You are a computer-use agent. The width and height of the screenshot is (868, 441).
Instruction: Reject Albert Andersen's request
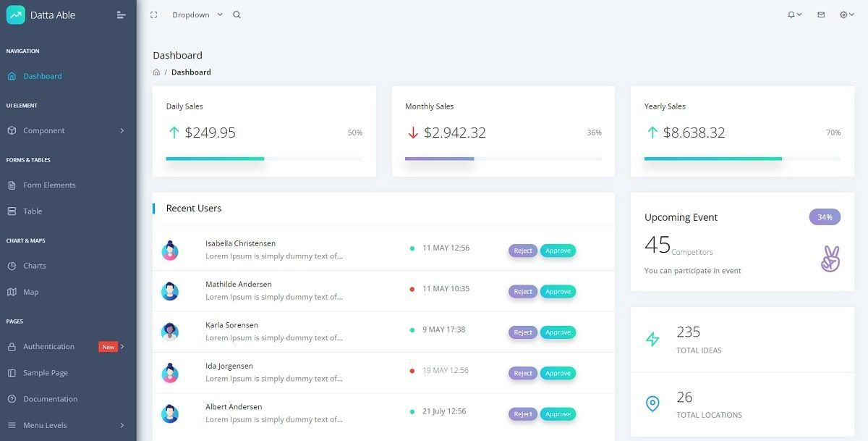[x=522, y=413]
